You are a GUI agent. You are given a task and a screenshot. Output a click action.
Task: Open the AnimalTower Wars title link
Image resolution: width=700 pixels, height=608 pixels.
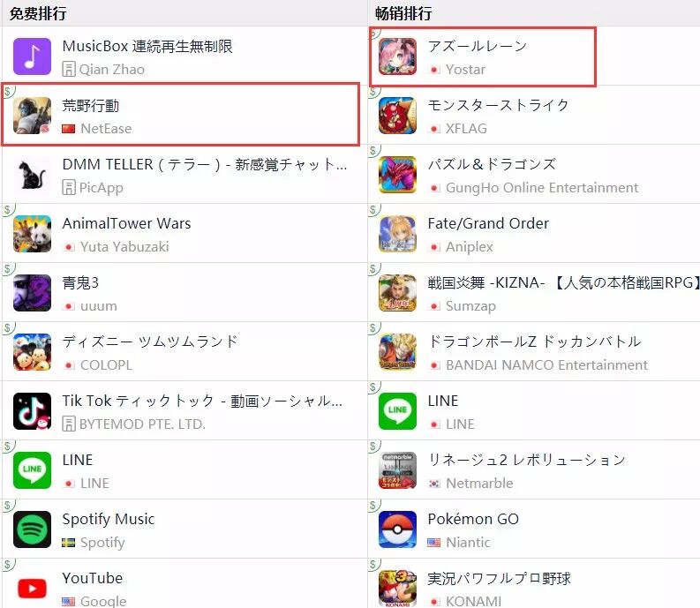click(127, 223)
